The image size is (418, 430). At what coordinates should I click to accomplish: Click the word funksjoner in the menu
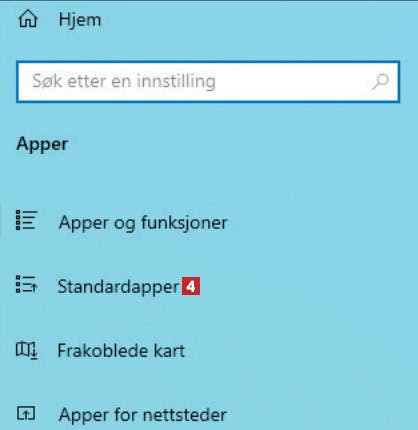184,222
